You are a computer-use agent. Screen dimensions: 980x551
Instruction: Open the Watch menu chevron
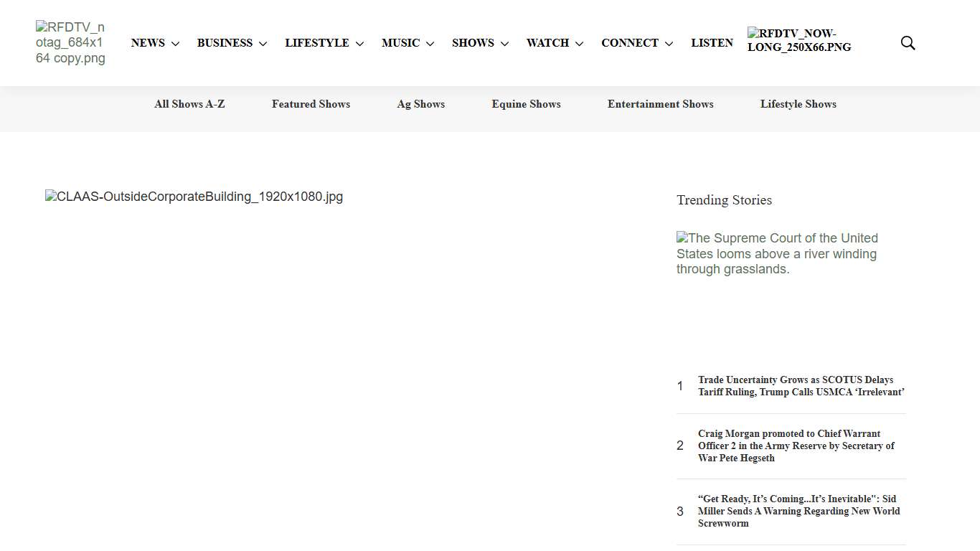[x=579, y=44]
